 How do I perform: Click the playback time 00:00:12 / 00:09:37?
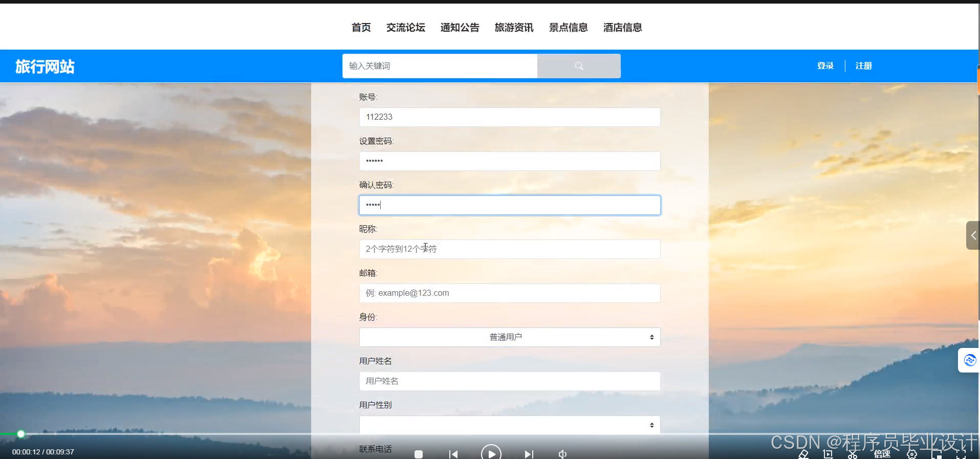click(x=43, y=452)
